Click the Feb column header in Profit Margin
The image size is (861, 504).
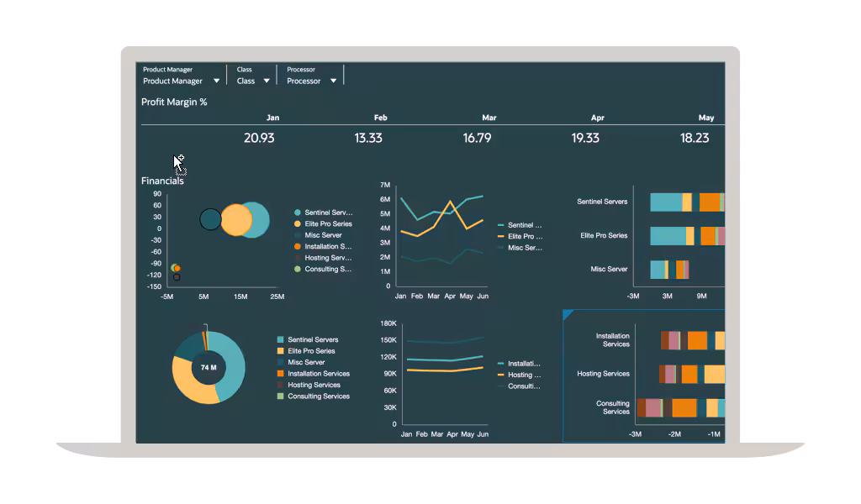381,118
